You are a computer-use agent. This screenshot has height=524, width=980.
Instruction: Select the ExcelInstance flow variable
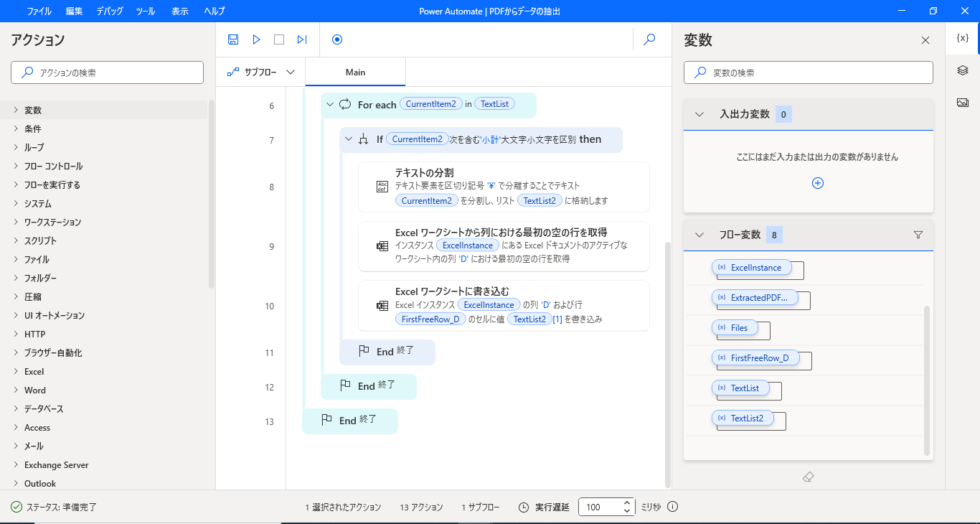(751, 267)
